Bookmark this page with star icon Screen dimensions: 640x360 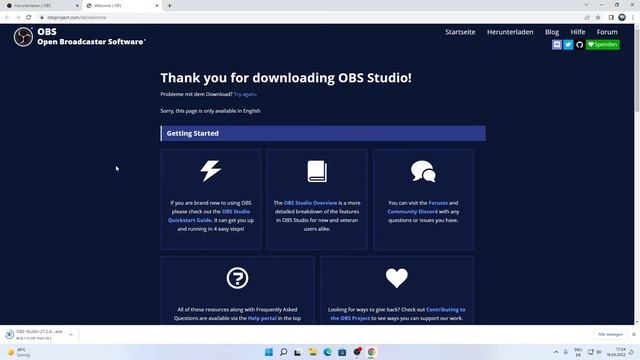pyautogui.click(x=598, y=17)
